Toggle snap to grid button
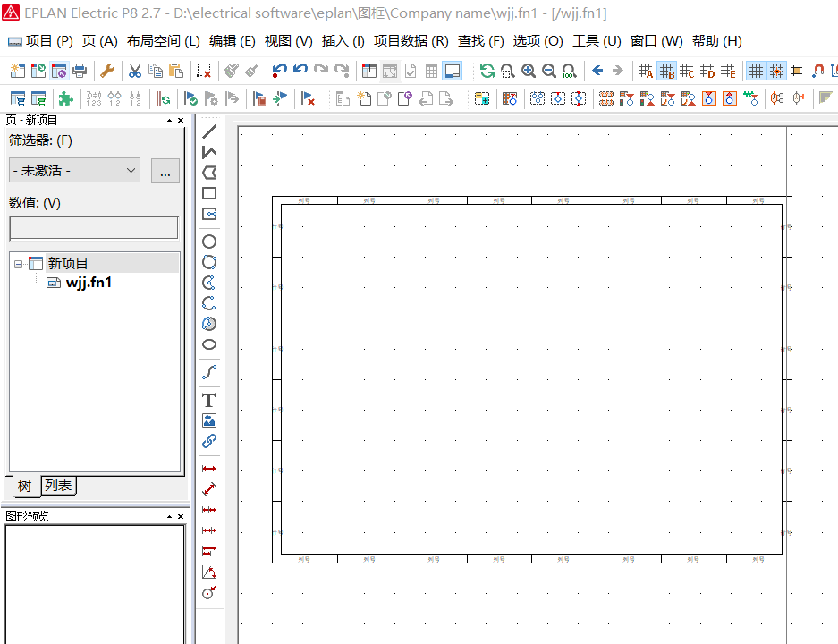Viewport: 838px width, 644px height. click(776, 71)
